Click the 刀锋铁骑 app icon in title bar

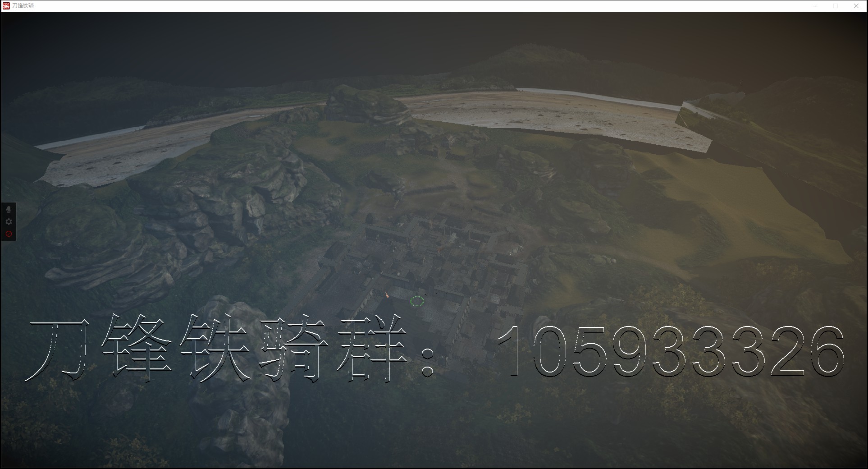(x=6, y=6)
